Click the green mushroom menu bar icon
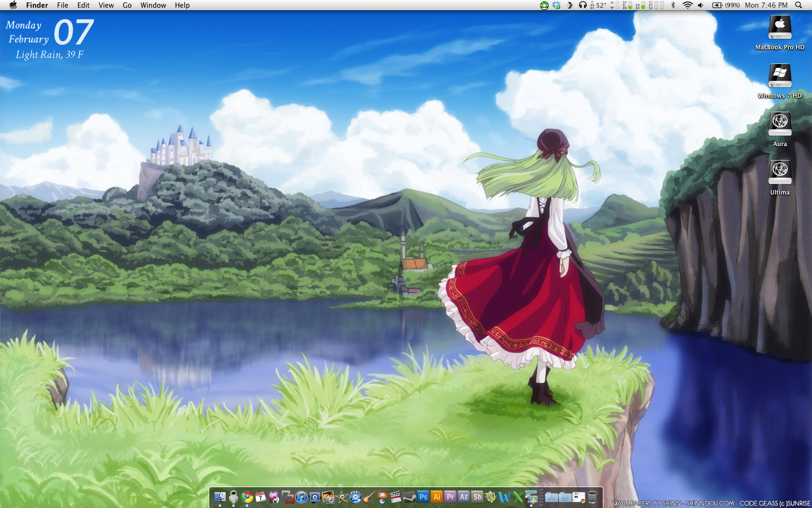Image resolution: width=812 pixels, height=508 pixels. click(x=544, y=5)
